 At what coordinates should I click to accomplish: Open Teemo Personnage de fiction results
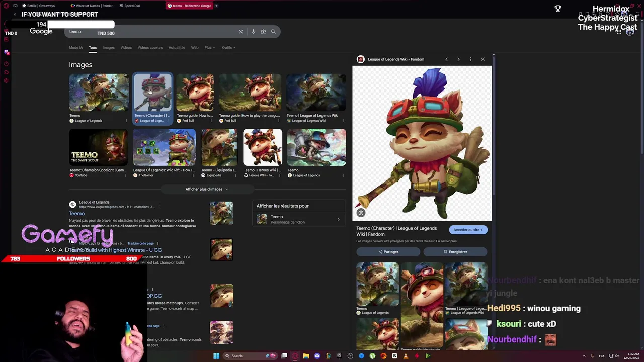[x=299, y=219]
